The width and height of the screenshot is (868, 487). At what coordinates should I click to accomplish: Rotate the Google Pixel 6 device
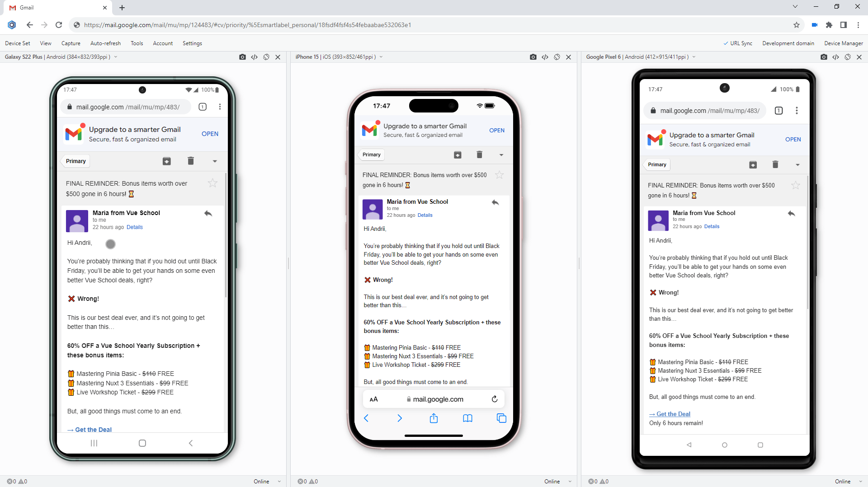[x=848, y=57]
